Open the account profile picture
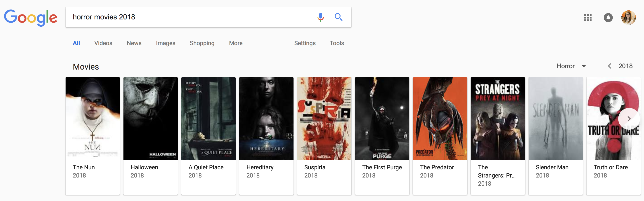This screenshot has width=644, height=201. [x=628, y=17]
